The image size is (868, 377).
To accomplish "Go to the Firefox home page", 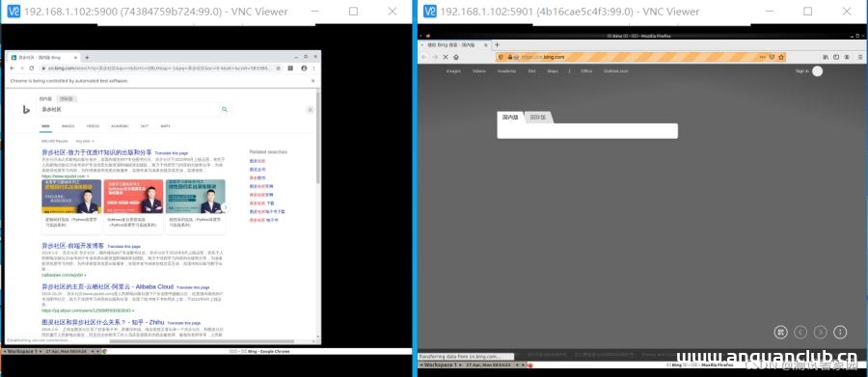I will coord(456,57).
